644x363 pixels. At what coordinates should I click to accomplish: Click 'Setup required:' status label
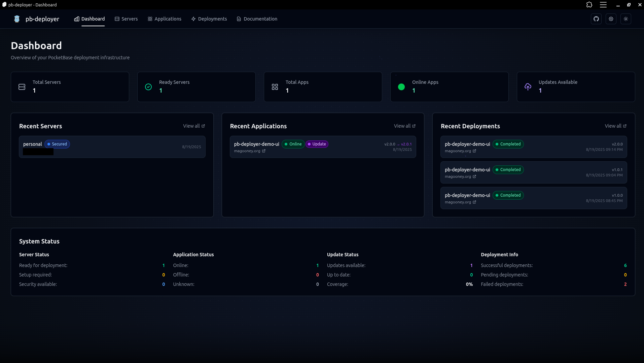(35, 275)
